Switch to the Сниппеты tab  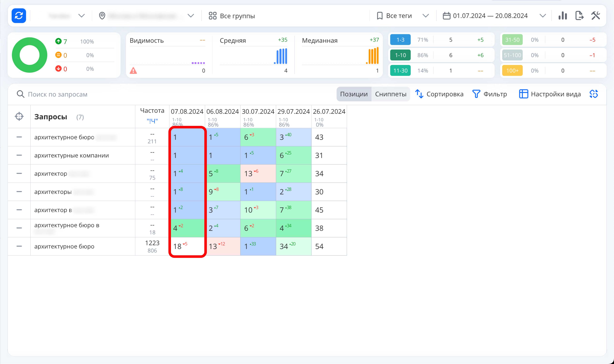[x=390, y=94]
